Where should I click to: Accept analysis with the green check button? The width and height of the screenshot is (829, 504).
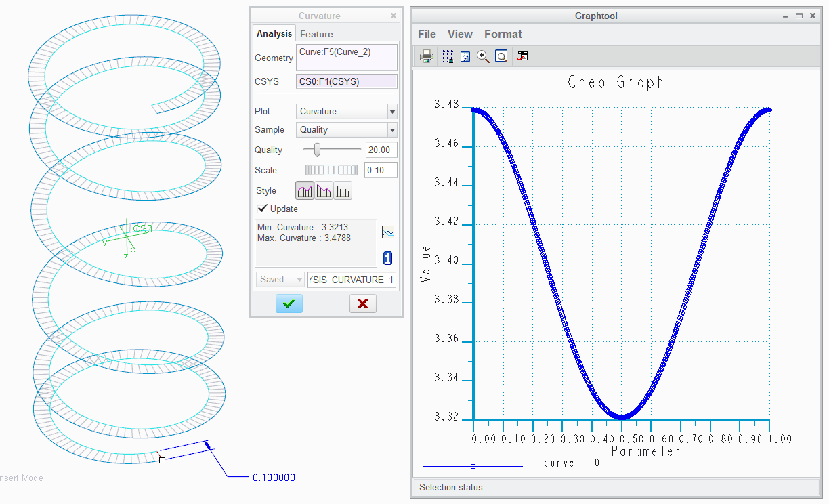pyautogui.click(x=289, y=303)
